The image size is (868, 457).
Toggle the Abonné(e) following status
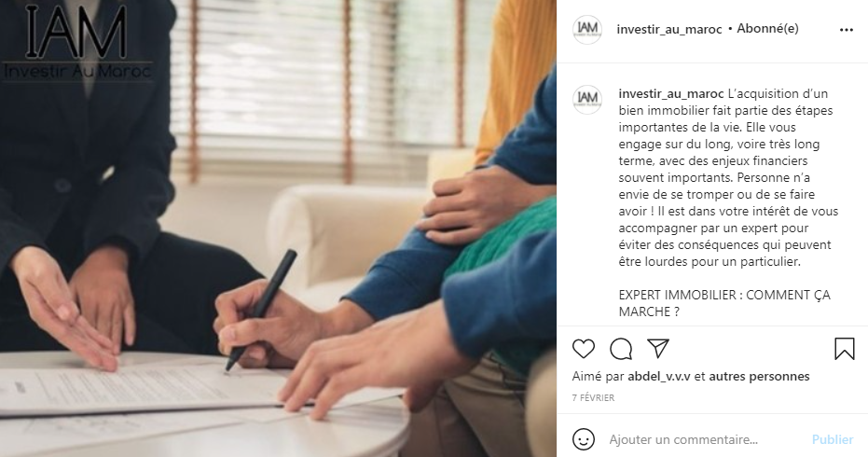pos(767,29)
